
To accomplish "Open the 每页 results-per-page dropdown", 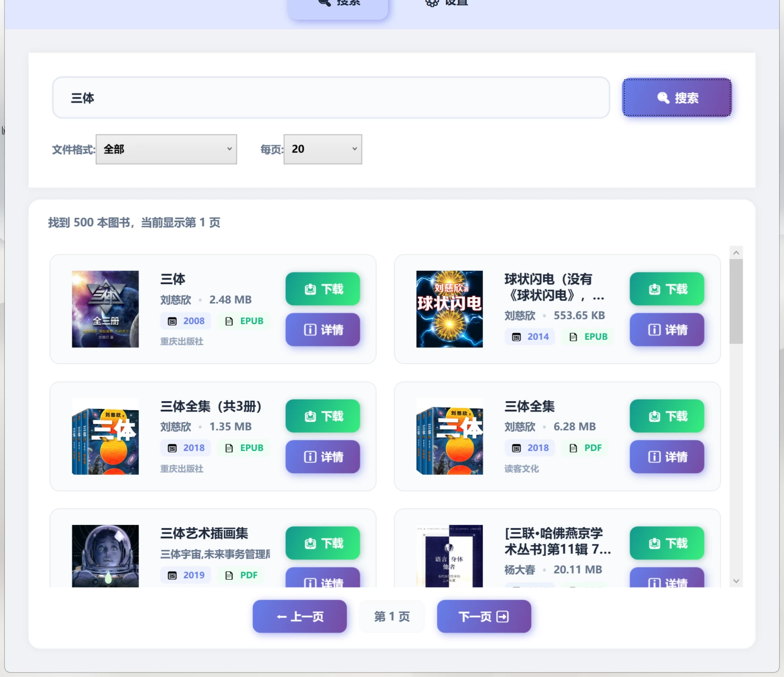I will 322,149.
